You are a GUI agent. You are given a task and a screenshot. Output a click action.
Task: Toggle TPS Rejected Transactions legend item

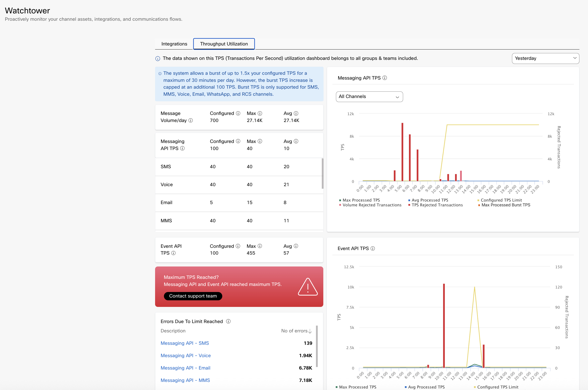pyautogui.click(x=437, y=205)
